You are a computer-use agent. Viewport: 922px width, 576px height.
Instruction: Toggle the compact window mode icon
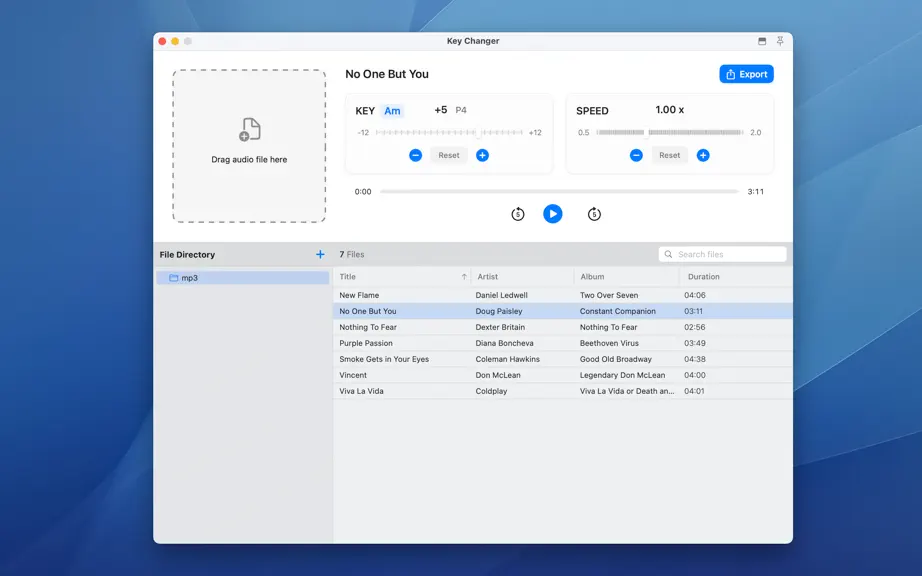pos(761,41)
